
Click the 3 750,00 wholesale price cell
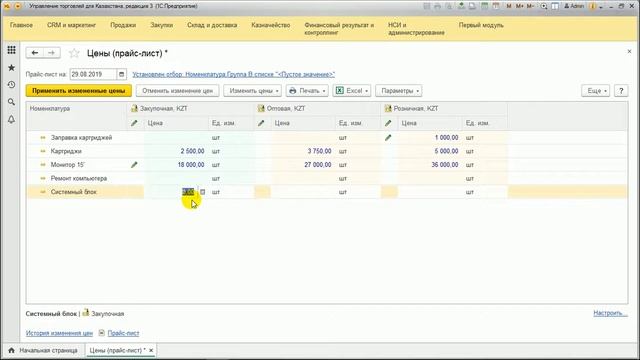(x=303, y=151)
